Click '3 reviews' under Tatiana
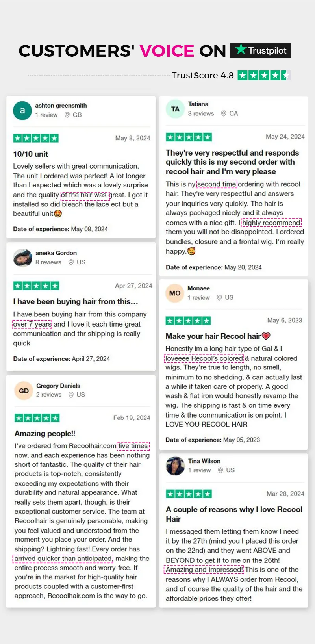 point(201,113)
